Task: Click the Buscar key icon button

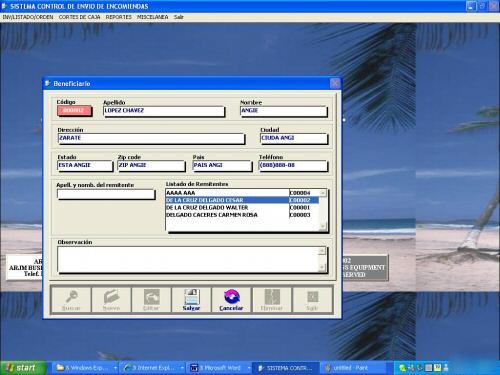Action: click(x=71, y=300)
